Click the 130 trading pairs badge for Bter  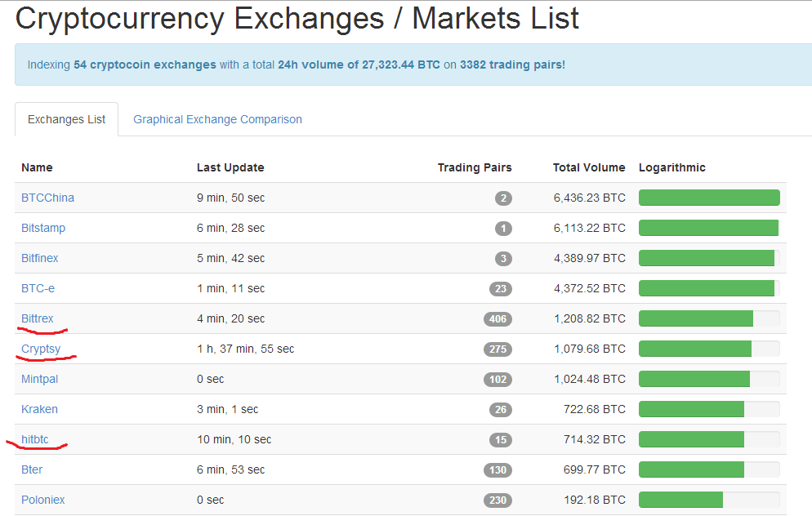tap(497, 470)
